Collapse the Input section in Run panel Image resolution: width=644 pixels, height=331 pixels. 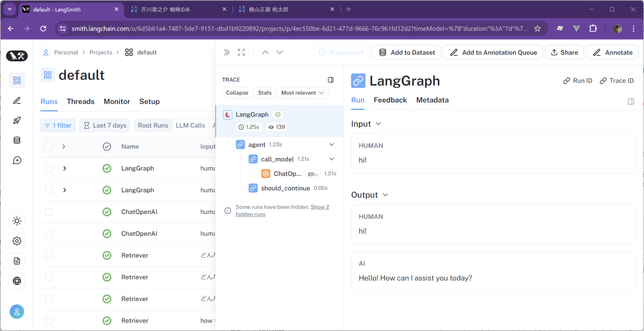(379, 124)
